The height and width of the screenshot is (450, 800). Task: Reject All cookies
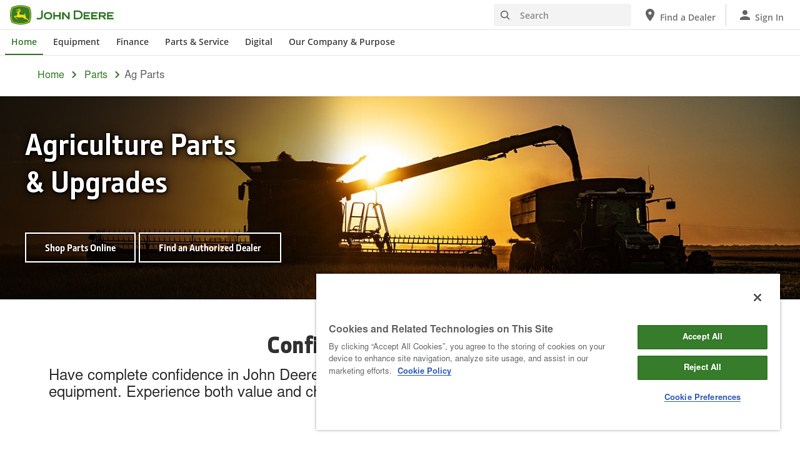point(702,367)
